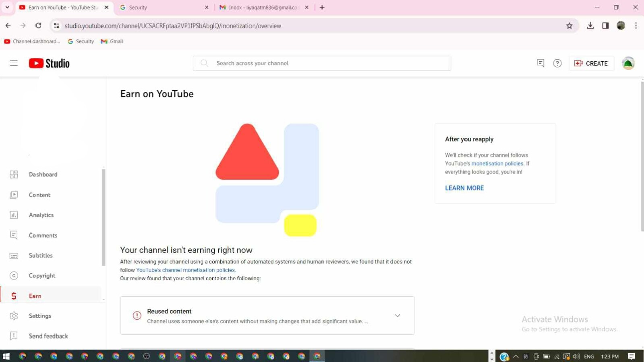Viewport: 644px width, 362px height.
Task: Click the LEARN MORE link
Action: tap(464, 188)
